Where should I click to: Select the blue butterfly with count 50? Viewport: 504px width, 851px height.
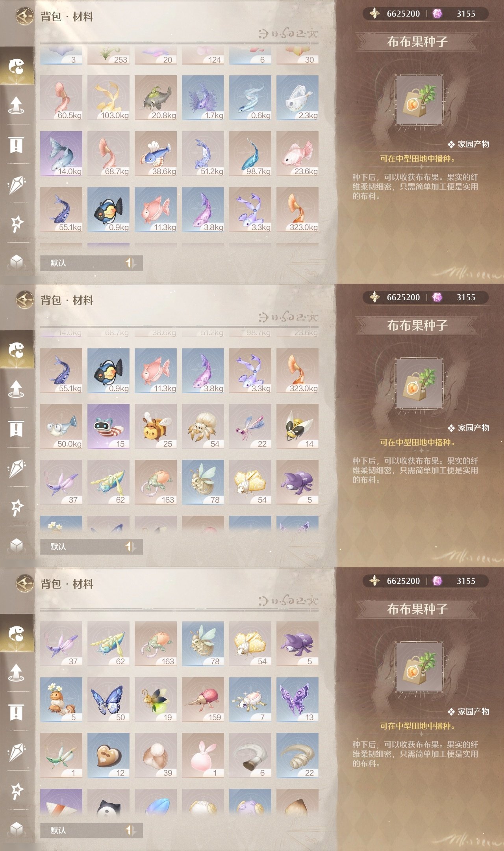pos(108,700)
